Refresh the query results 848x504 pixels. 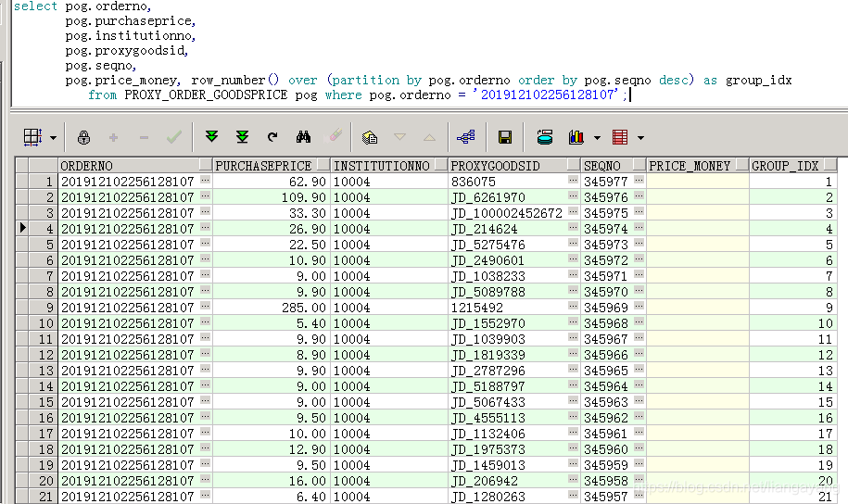tap(272, 137)
